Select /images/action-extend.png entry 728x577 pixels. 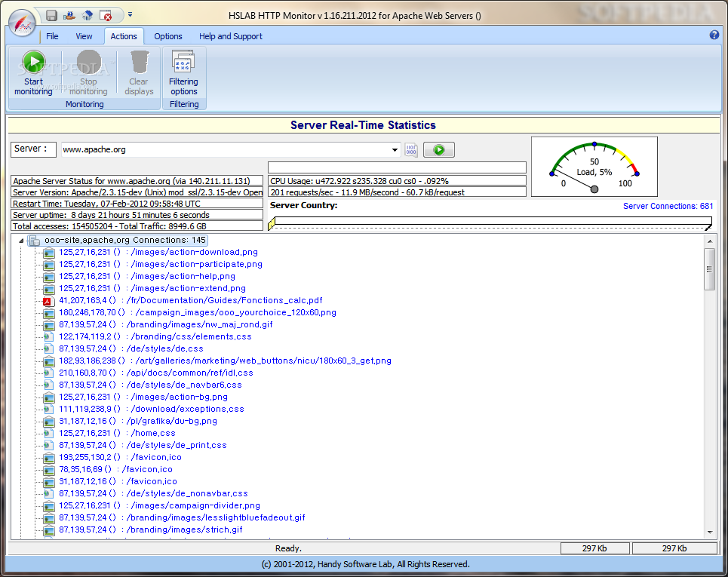tap(152, 288)
